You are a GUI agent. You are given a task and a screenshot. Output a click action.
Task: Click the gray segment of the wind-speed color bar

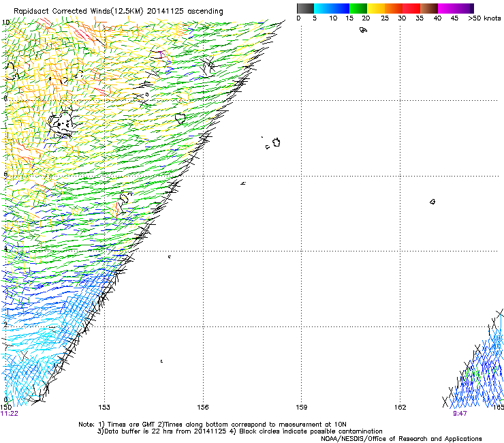click(305, 8)
